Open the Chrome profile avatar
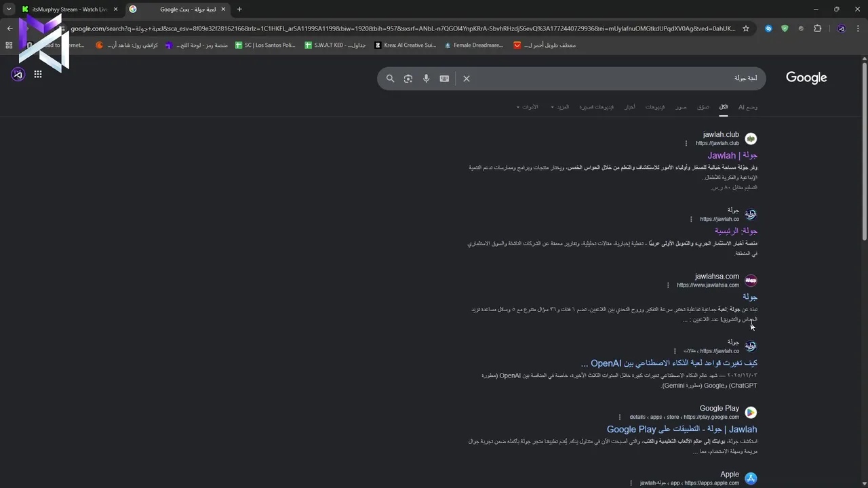 point(842,28)
